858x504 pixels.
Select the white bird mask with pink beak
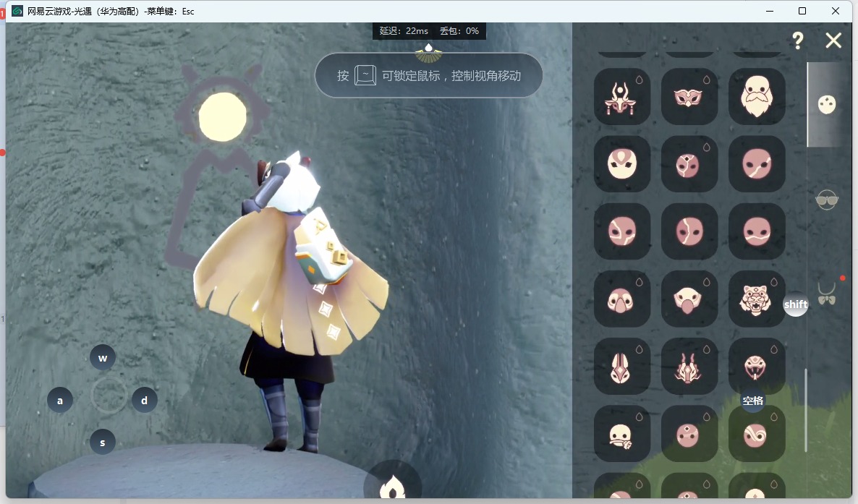click(689, 299)
